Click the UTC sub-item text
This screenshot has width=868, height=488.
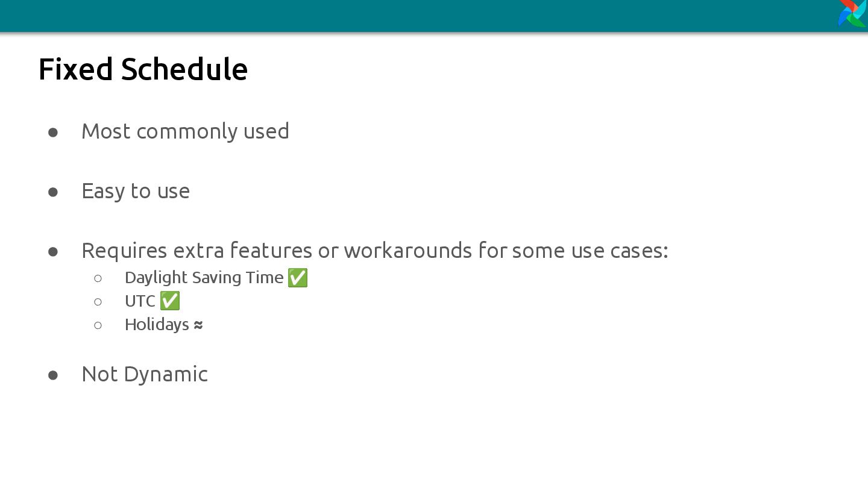140,301
